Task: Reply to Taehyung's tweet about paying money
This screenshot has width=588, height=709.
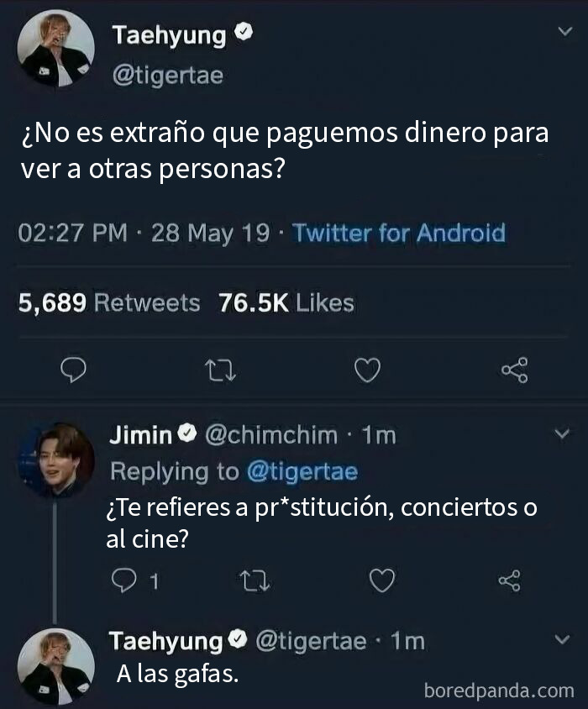Action: click(x=75, y=368)
